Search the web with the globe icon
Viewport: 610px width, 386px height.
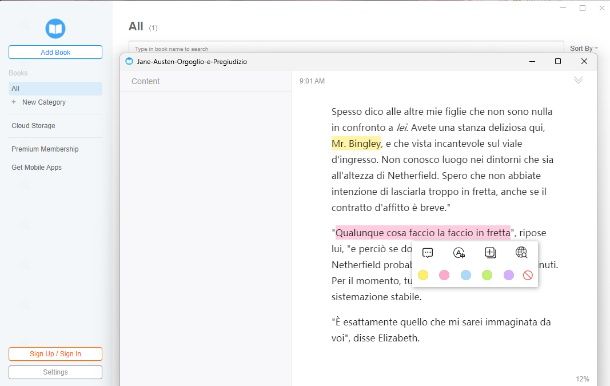click(521, 253)
